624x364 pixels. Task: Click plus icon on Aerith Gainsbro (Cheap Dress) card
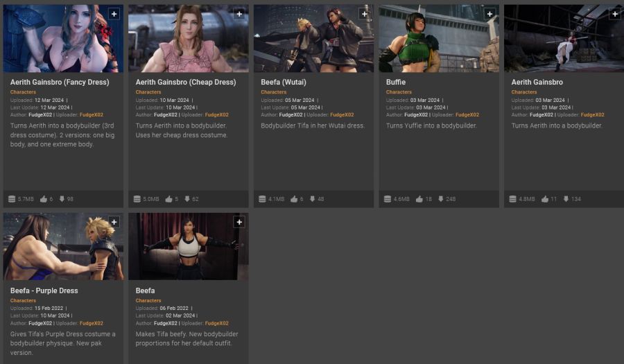click(x=239, y=14)
